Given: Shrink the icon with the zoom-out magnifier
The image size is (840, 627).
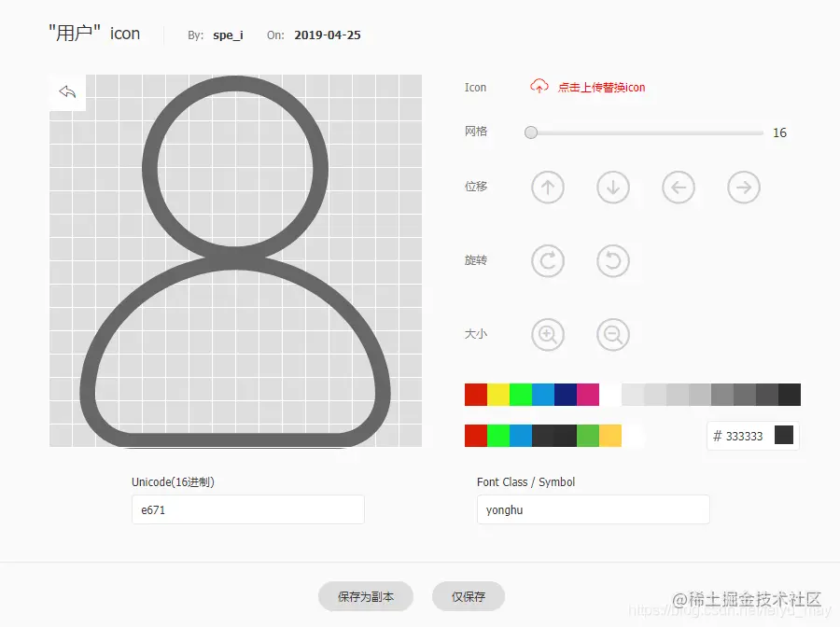Looking at the screenshot, I should (613, 335).
